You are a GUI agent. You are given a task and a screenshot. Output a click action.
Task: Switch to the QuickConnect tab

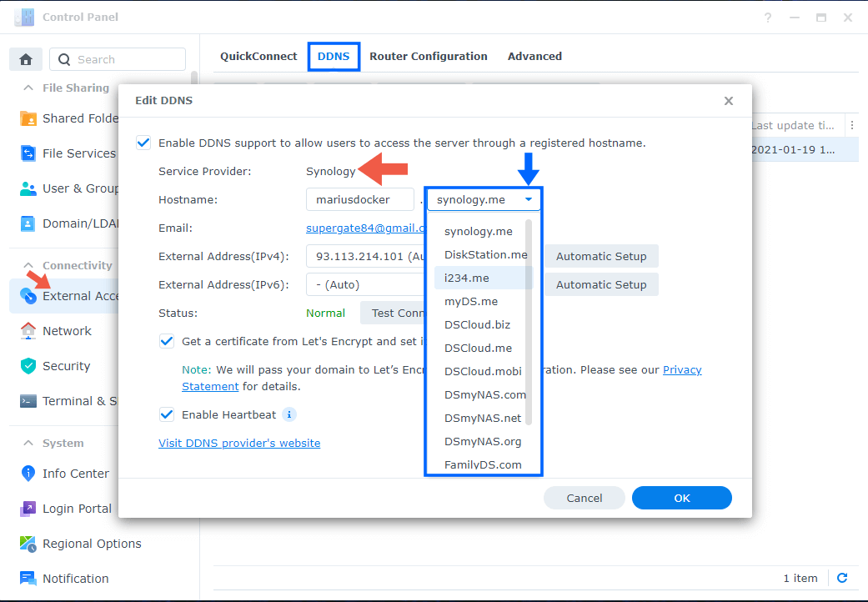[258, 57]
